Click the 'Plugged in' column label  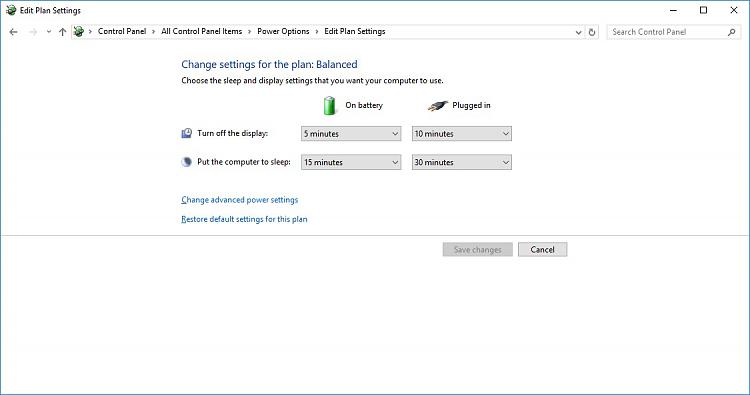click(471, 105)
